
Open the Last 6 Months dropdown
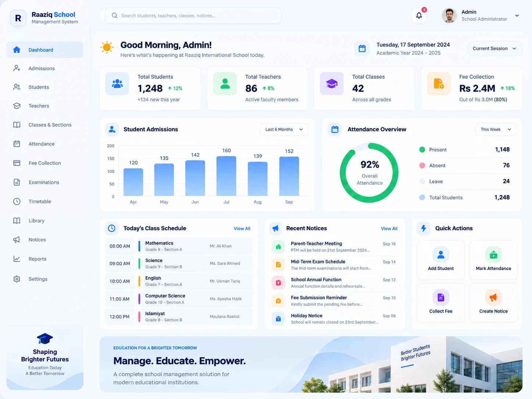pos(284,129)
